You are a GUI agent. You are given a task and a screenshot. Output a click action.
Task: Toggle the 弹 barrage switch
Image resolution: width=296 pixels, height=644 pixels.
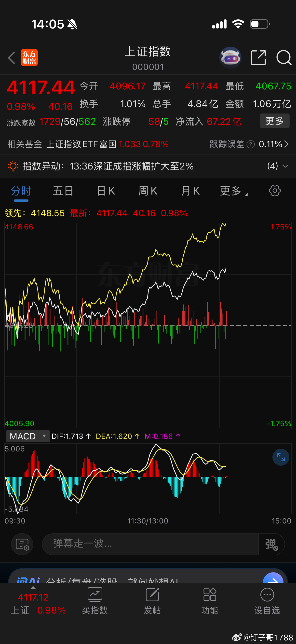tap(271, 544)
